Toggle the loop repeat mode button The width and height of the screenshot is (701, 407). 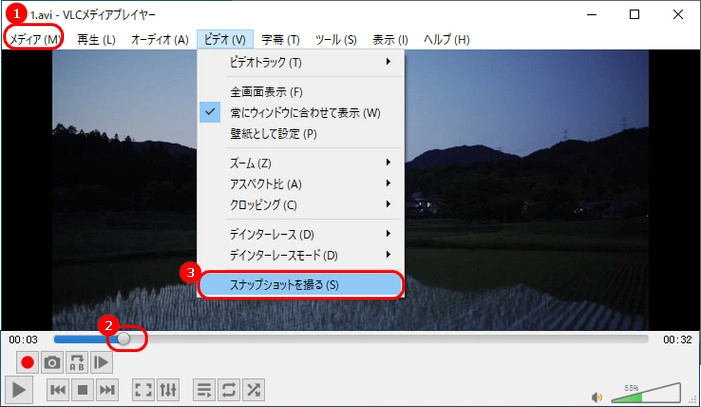click(228, 389)
